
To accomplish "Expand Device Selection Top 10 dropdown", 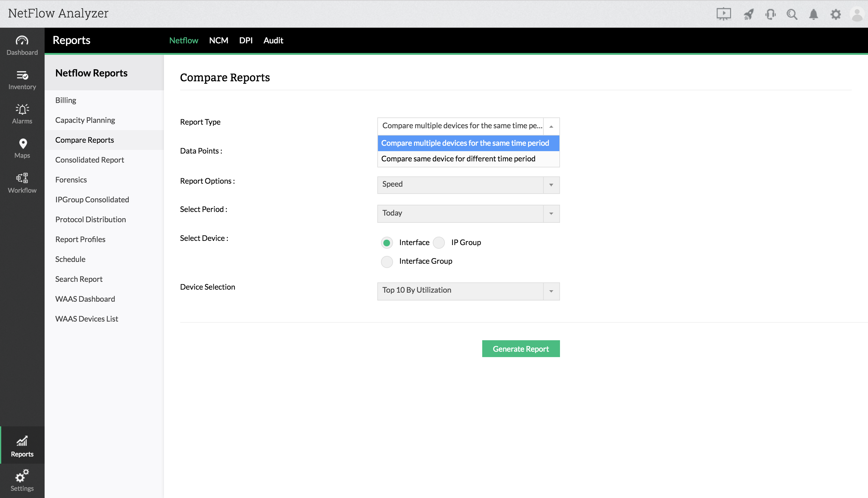I will (468, 291).
